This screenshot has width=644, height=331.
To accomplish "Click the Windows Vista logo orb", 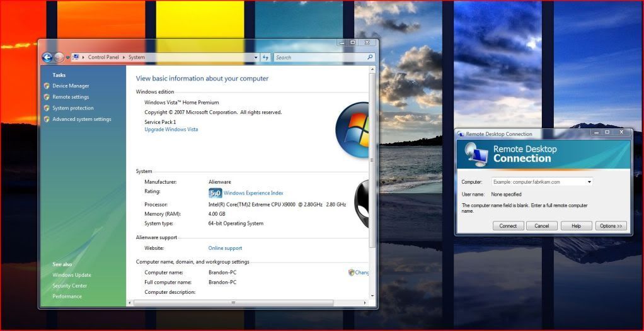I will coord(352,130).
